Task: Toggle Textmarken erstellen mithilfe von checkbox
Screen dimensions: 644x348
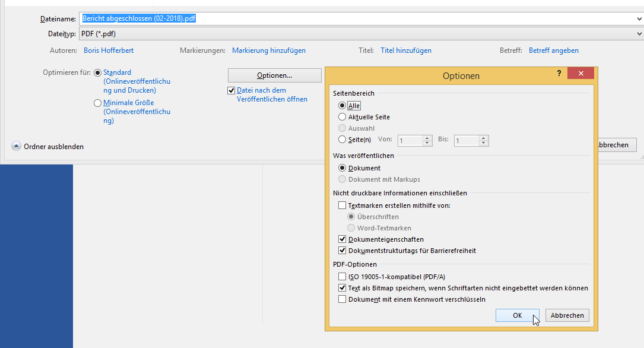Action: coord(342,205)
